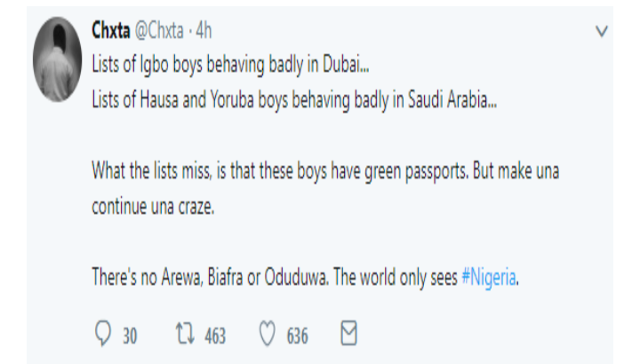Expand the tweet options chevron menu
The width and height of the screenshot is (640, 364).
point(602,31)
